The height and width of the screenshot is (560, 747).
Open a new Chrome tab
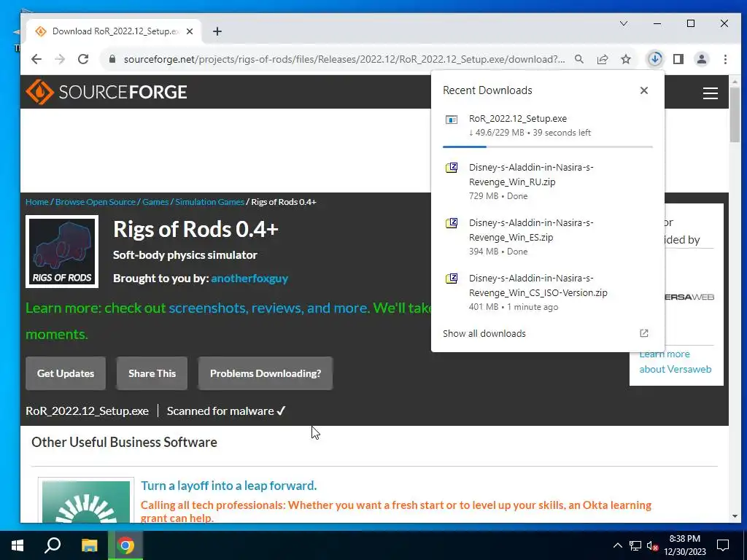click(x=217, y=31)
